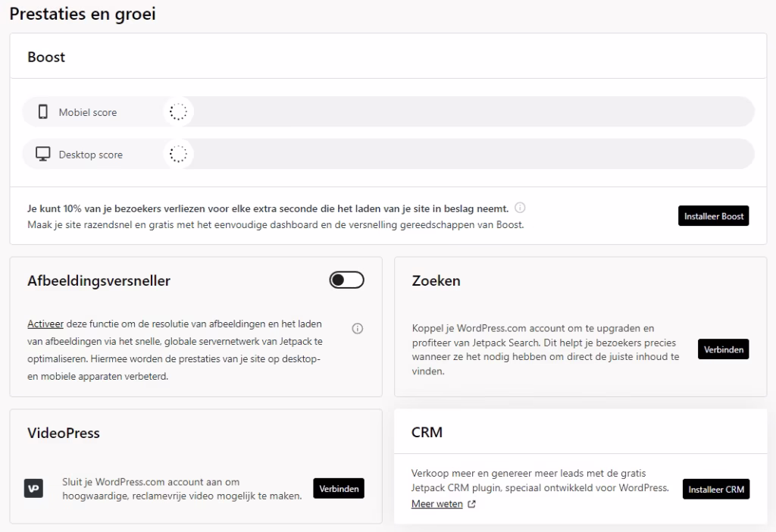Click the Mobiel score progress bar
This screenshot has width=776, height=532.
(x=470, y=112)
